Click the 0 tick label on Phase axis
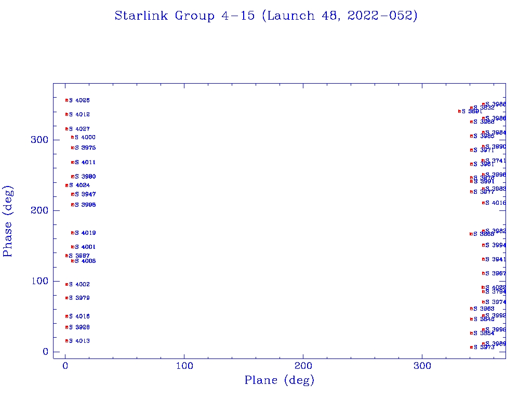 pos(46,352)
